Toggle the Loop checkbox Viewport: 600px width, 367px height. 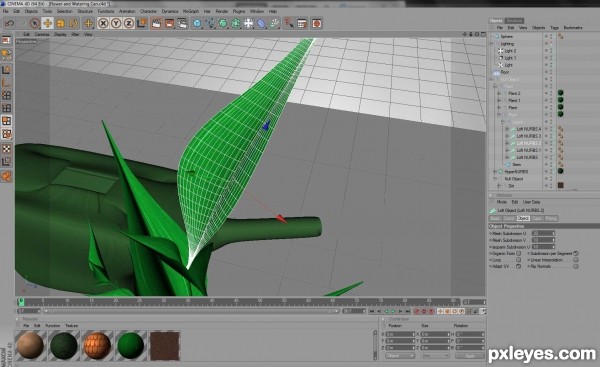(x=518, y=260)
